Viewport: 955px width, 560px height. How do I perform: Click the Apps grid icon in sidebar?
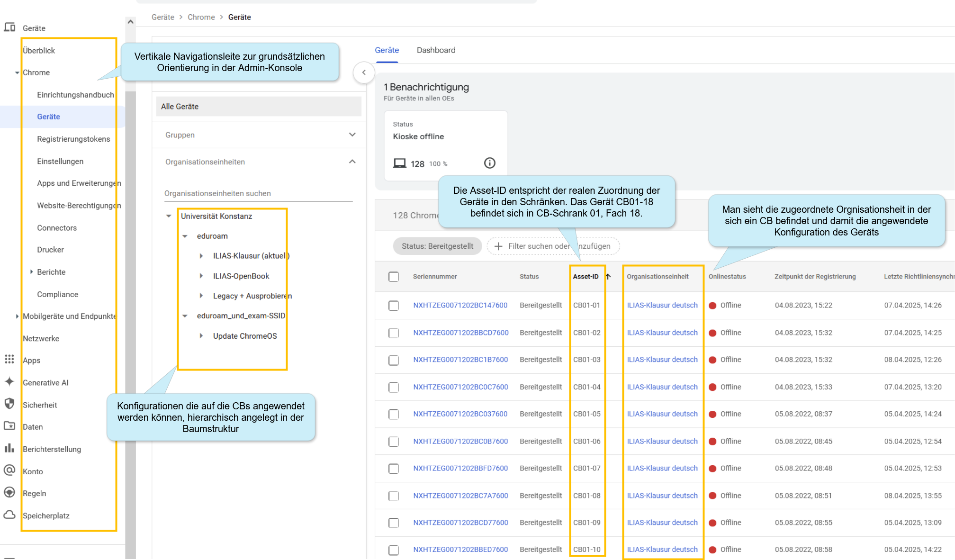pos(9,359)
